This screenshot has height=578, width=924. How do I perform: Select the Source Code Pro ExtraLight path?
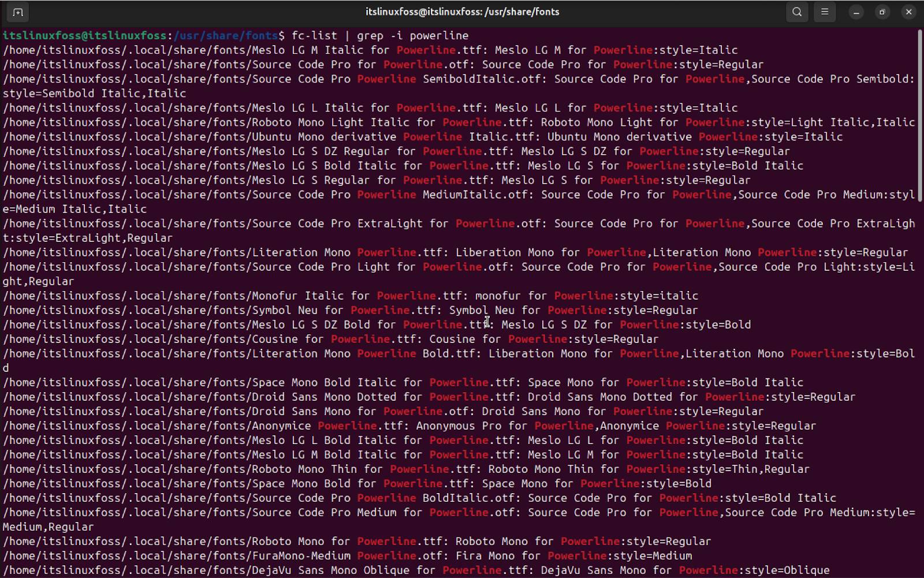click(x=231, y=223)
